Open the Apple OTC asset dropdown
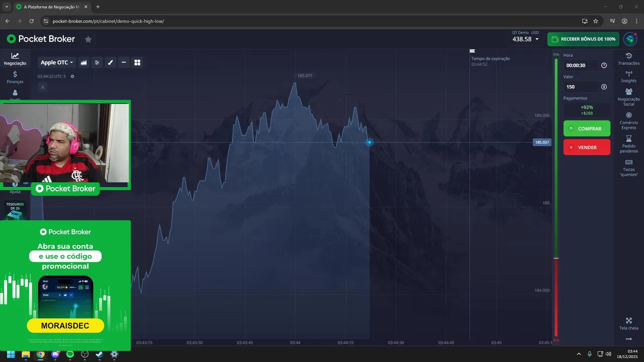 (x=57, y=62)
